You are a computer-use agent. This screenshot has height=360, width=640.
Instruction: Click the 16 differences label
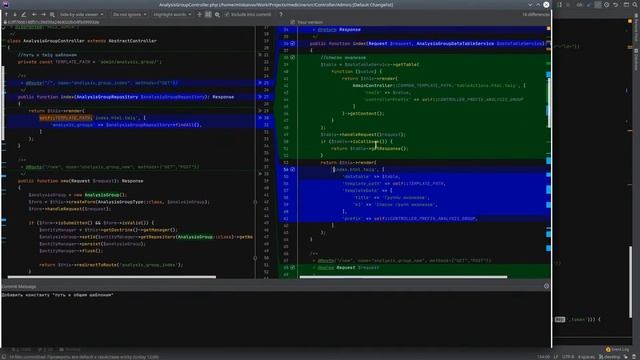536,14
